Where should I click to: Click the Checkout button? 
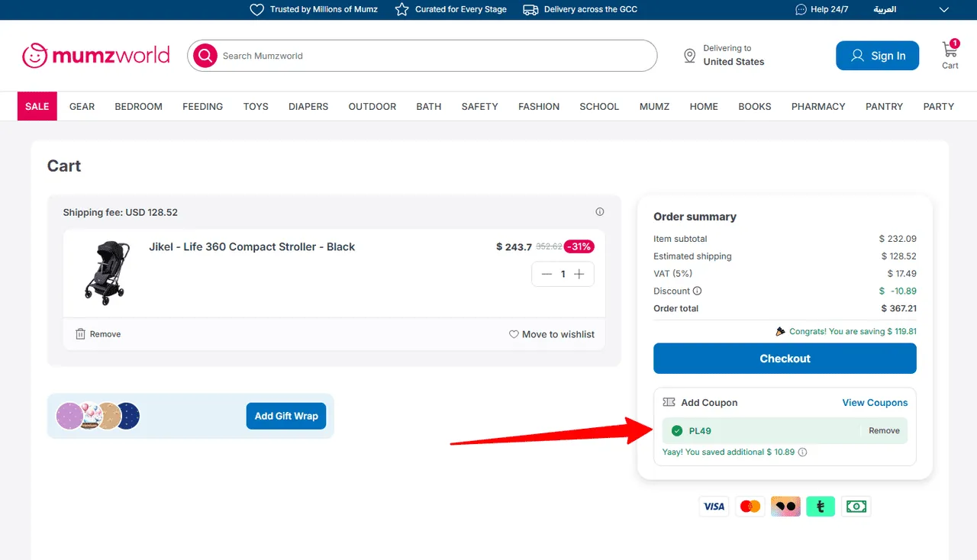coord(785,359)
